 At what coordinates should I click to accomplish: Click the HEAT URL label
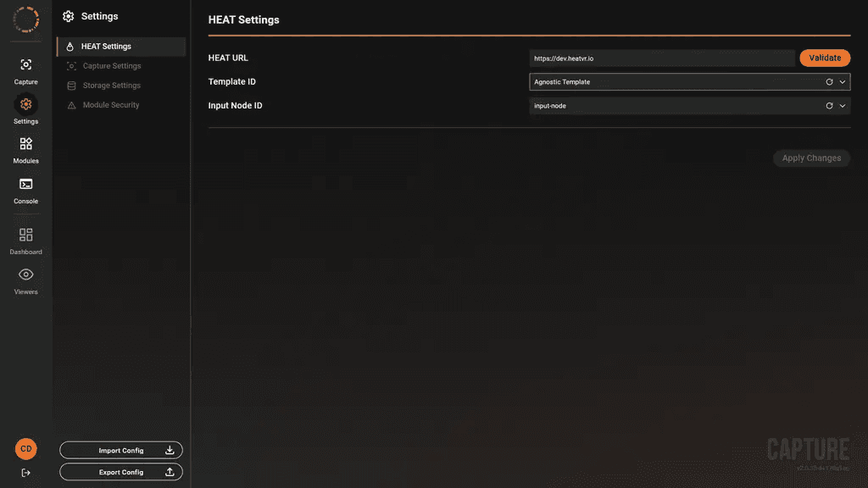228,58
